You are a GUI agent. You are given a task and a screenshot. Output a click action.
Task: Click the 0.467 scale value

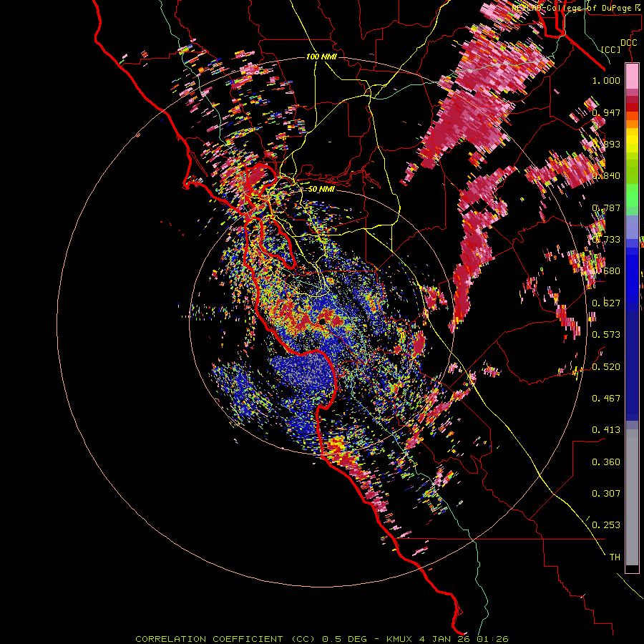(606, 398)
